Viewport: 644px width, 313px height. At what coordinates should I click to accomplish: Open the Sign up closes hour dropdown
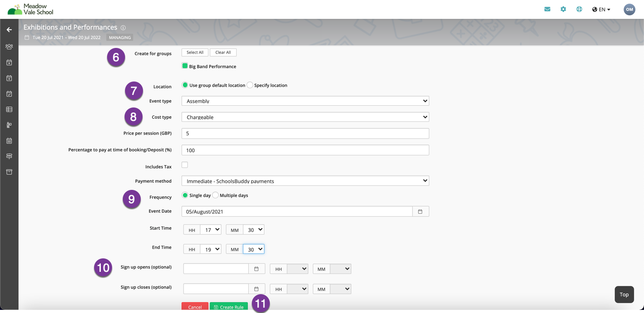click(x=298, y=289)
